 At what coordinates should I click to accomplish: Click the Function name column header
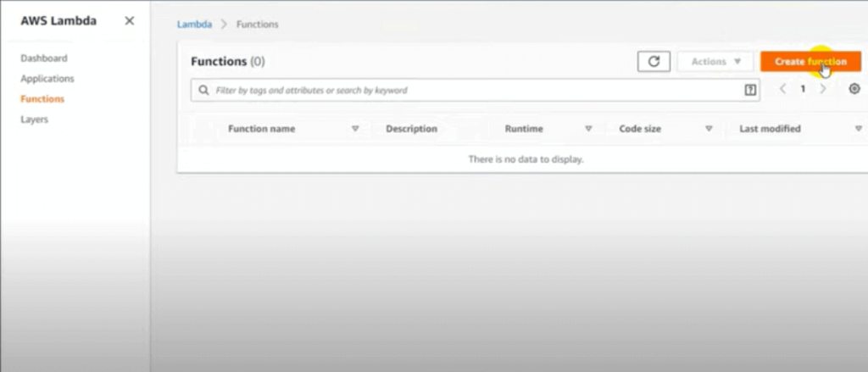coord(261,129)
